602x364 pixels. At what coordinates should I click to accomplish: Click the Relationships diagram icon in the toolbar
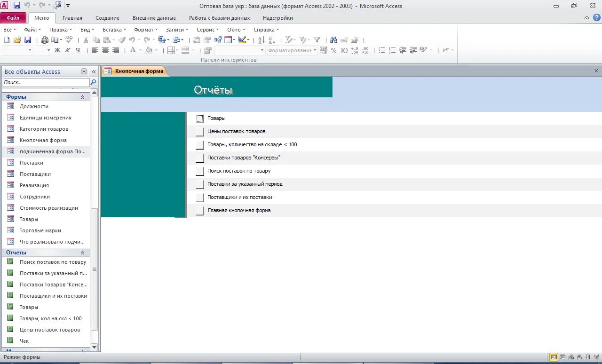tap(218, 40)
